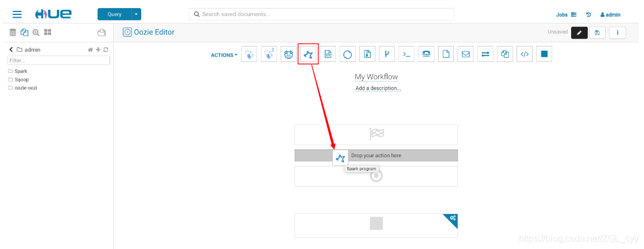Select the Kill action square icon
Image resolution: width=644 pixels, height=249 pixels.
point(544,54)
